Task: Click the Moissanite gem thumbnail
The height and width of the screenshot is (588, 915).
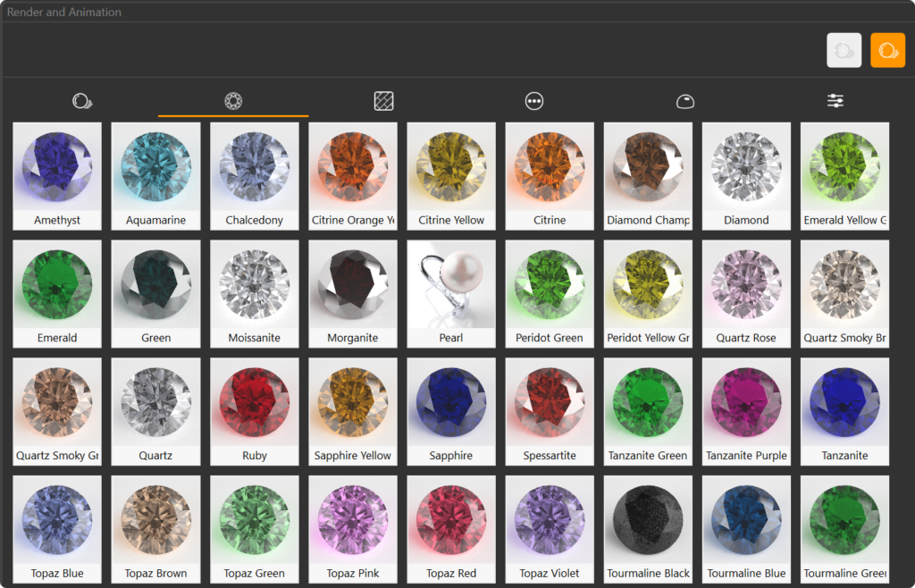Action: point(255,293)
